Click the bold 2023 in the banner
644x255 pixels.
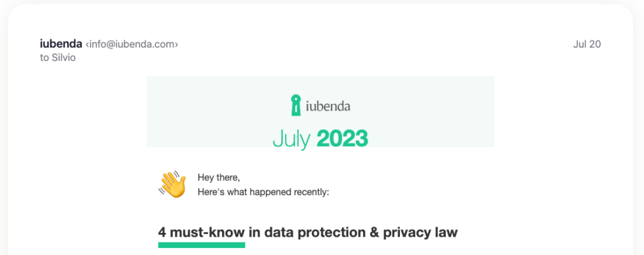tap(342, 138)
